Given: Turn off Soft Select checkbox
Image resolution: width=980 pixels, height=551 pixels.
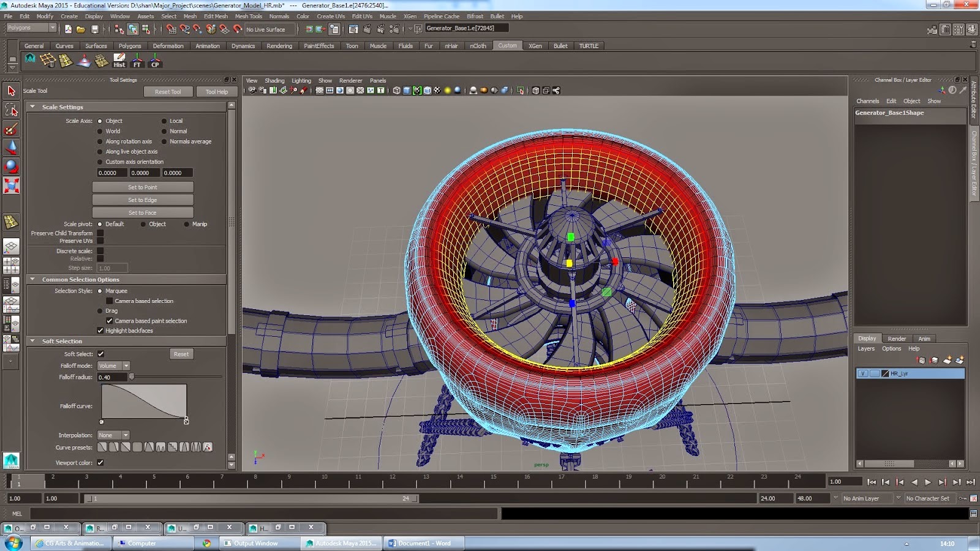Looking at the screenshot, I should click(101, 354).
